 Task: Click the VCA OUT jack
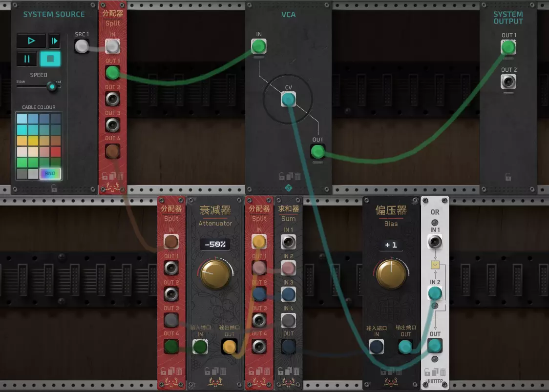click(318, 151)
